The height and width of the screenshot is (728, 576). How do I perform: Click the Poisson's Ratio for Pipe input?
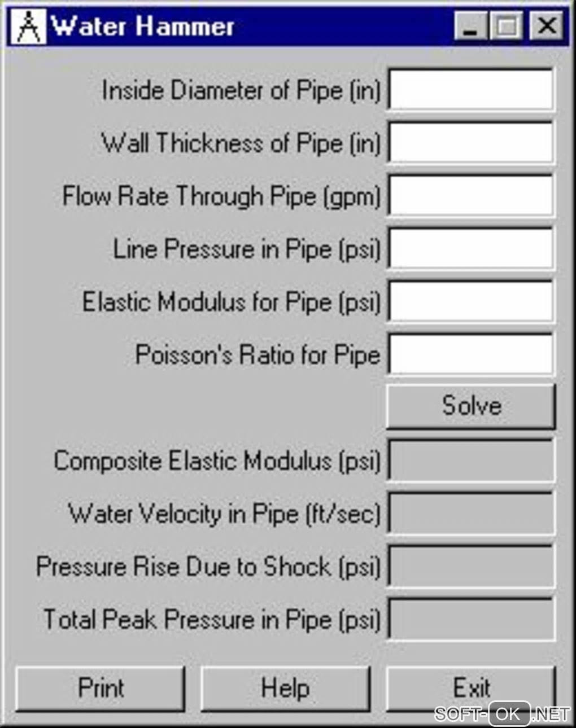pos(471,355)
